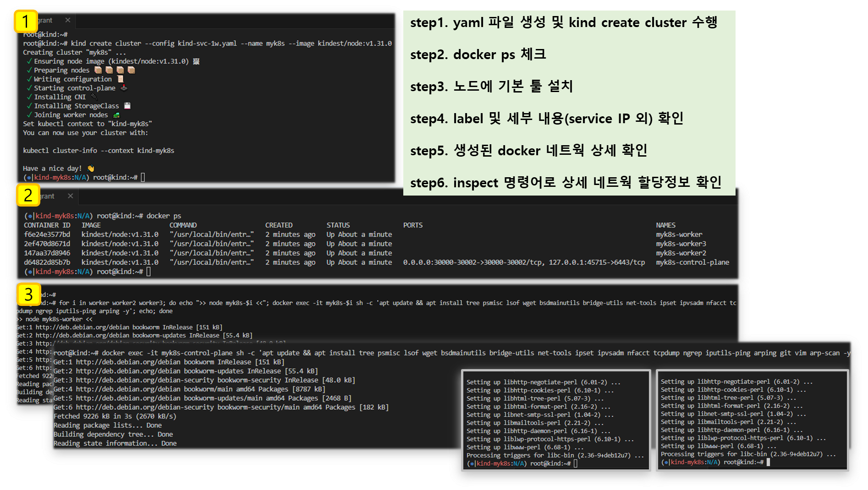Click the COMMAND column header
Image resolution: width=868 pixels, height=490 pixels.
point(183,225)
